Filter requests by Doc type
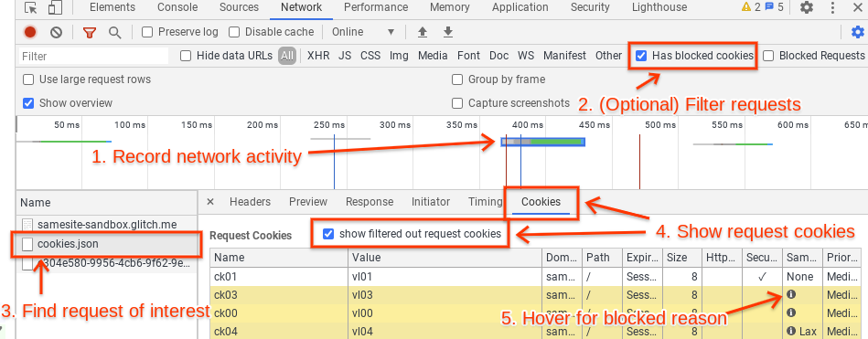This screenshot has width=868, height=339. click(x=498, y=56)
